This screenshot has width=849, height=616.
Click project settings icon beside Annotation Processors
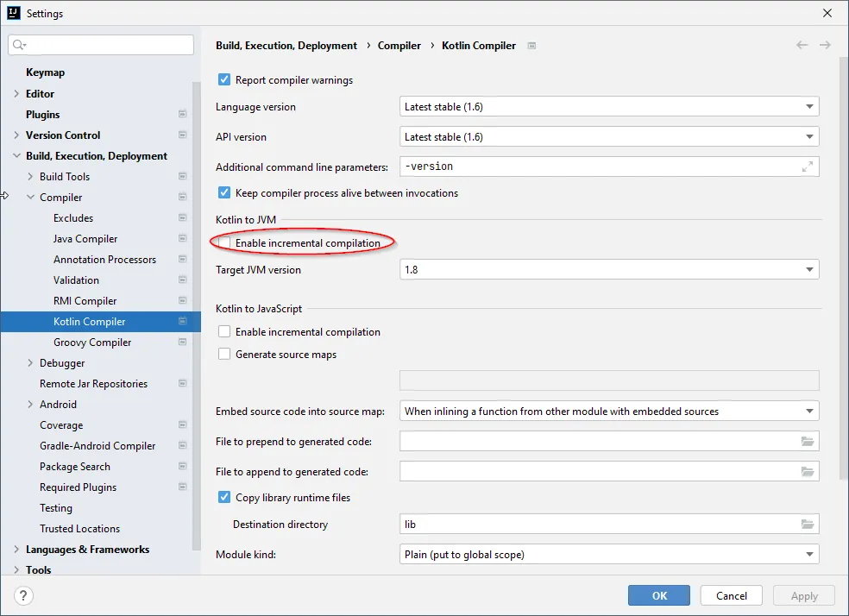coord(182,259)
